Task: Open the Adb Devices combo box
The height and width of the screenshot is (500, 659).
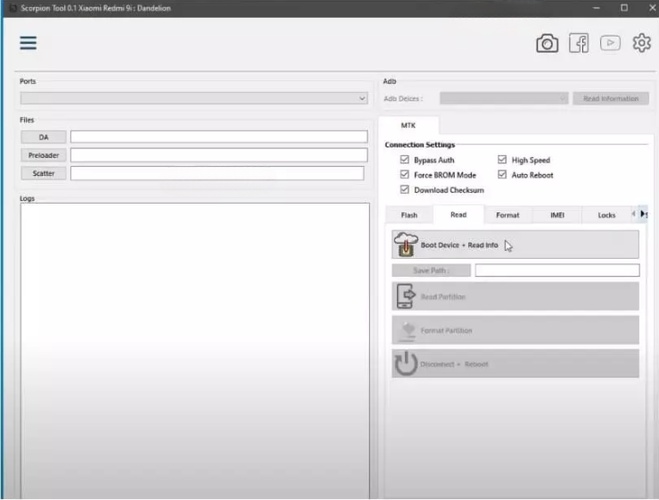Action: pos(504,99)
